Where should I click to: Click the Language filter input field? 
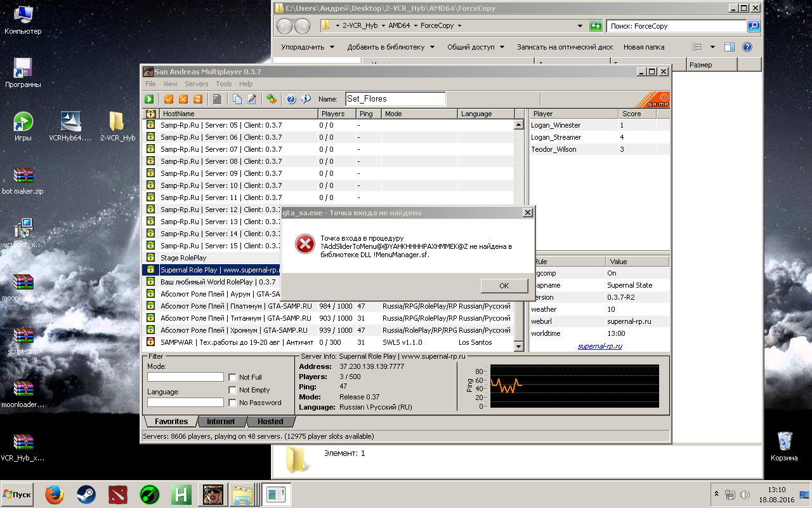[185, 403]
